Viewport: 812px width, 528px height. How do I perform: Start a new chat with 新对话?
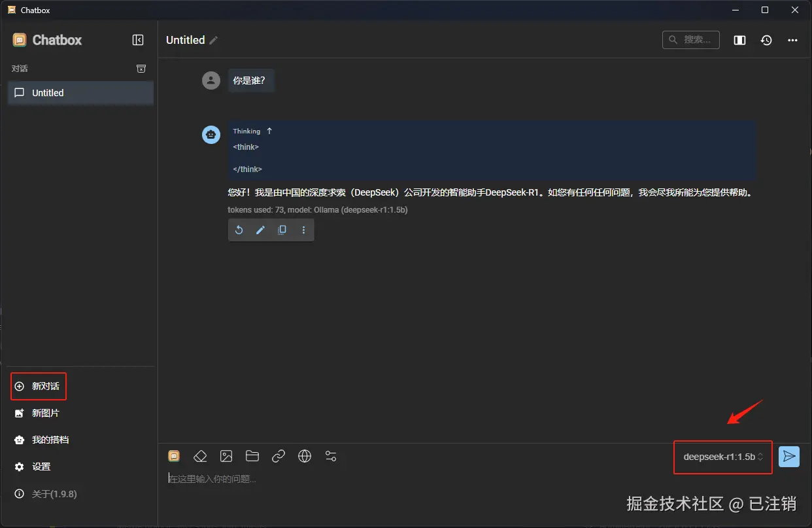39,386
